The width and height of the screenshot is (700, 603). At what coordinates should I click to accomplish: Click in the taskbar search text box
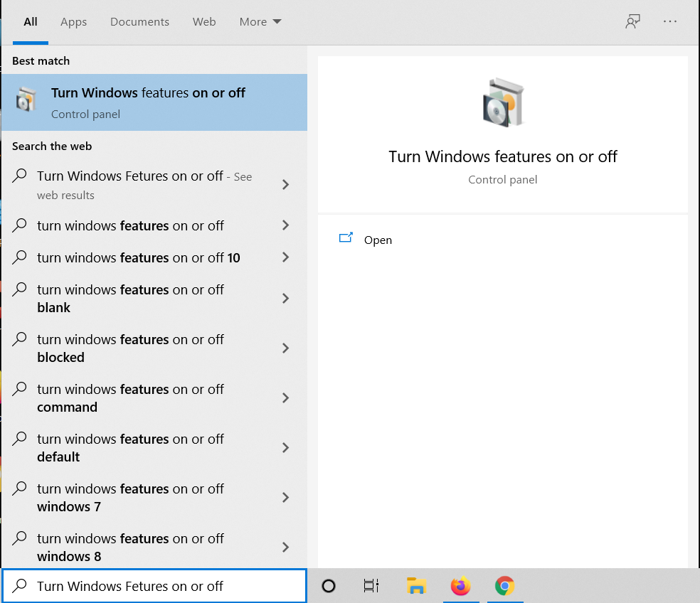(164, 586)
